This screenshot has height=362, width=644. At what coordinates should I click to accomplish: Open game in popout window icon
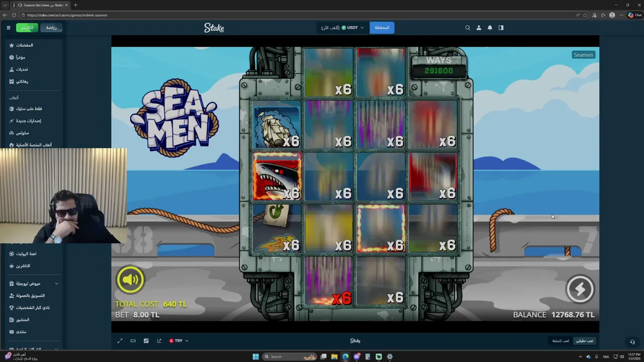coord(159,341)
